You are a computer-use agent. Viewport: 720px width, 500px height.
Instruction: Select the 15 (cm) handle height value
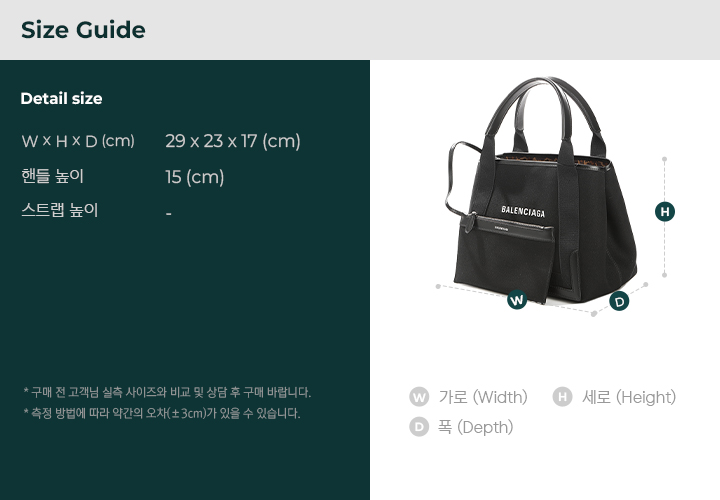point(195,177)
